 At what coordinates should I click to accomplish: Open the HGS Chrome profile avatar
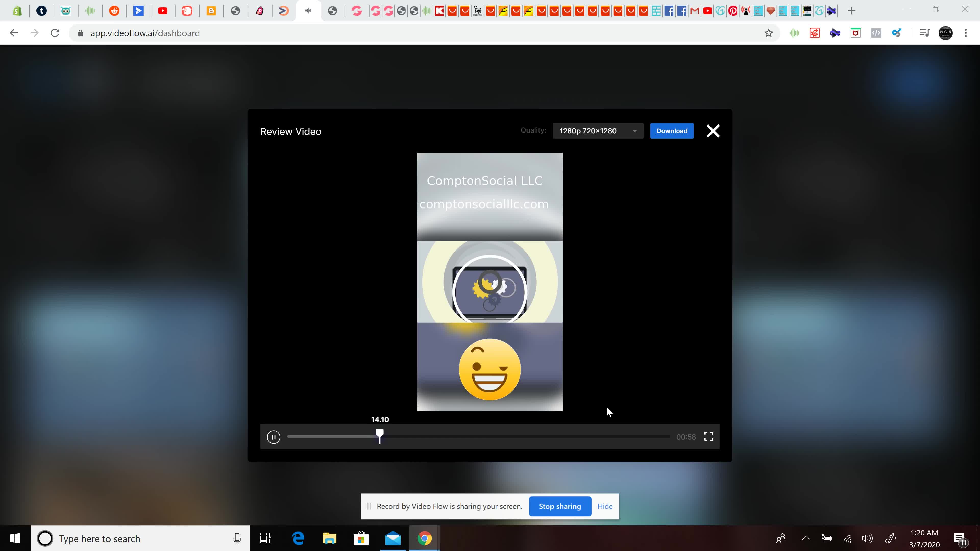click(945, 33)
